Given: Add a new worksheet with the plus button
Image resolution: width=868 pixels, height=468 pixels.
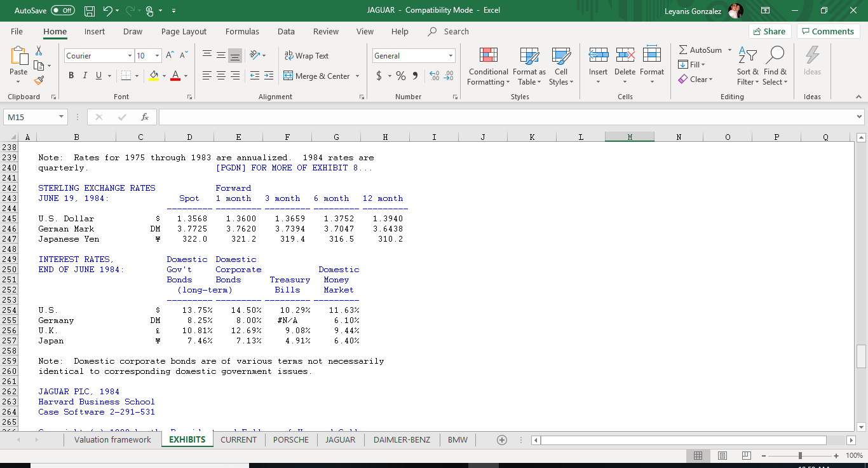Looking at the screenshot, I should click(x=501, y=439).
